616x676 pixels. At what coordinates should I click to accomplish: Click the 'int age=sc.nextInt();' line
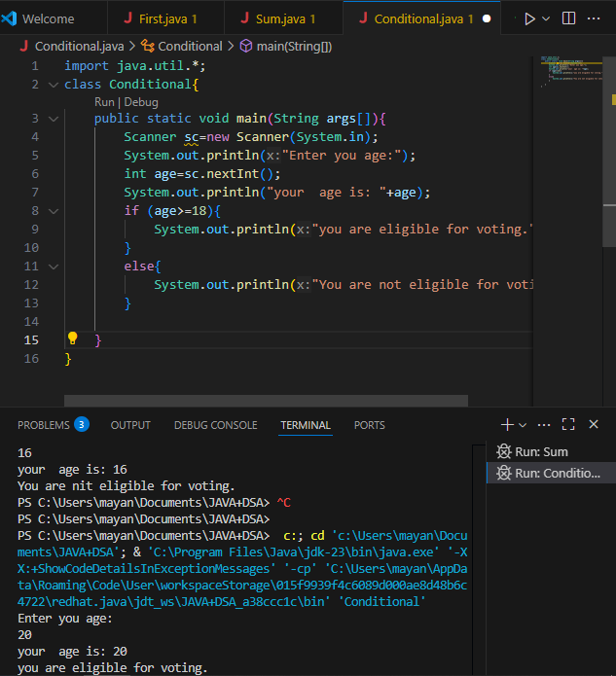[202, 174]
